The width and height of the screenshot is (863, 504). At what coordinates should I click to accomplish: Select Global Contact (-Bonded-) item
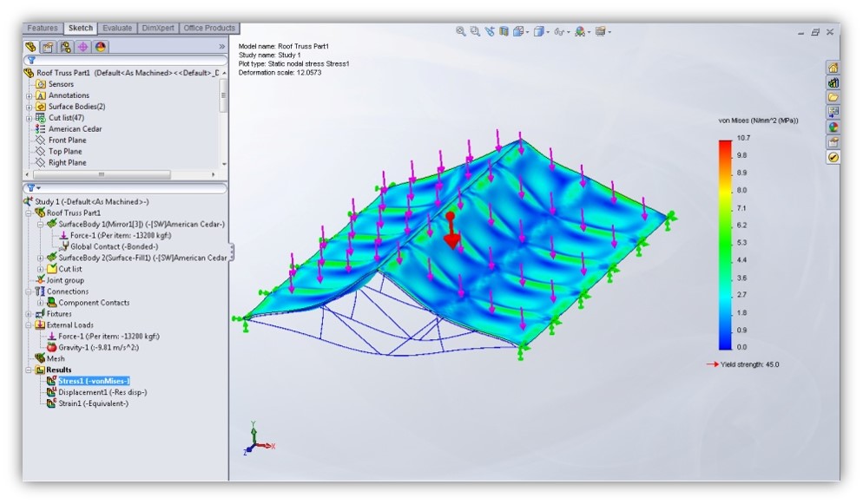pos(114,246)
